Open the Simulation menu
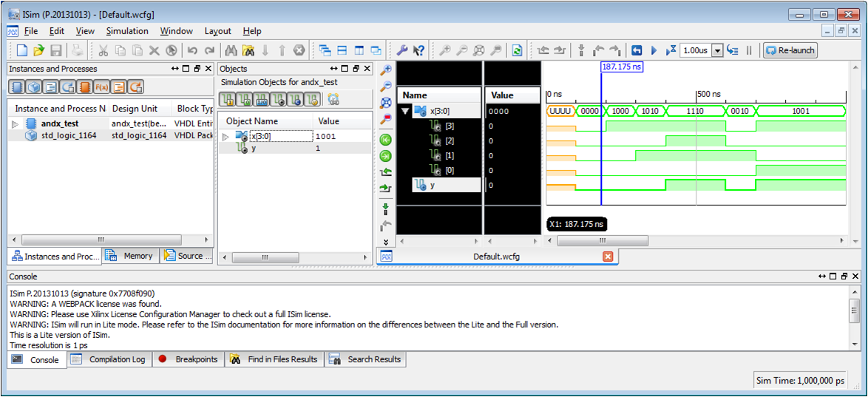The width and height of the screenshot is (868, 397). click(x=126, y=31)
